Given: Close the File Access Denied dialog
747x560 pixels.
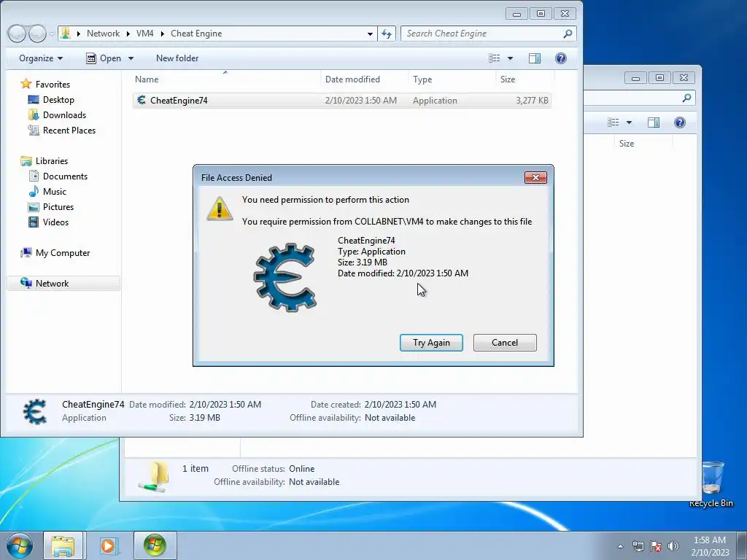Looking at the screenshot, I should [x=535, y=178].
